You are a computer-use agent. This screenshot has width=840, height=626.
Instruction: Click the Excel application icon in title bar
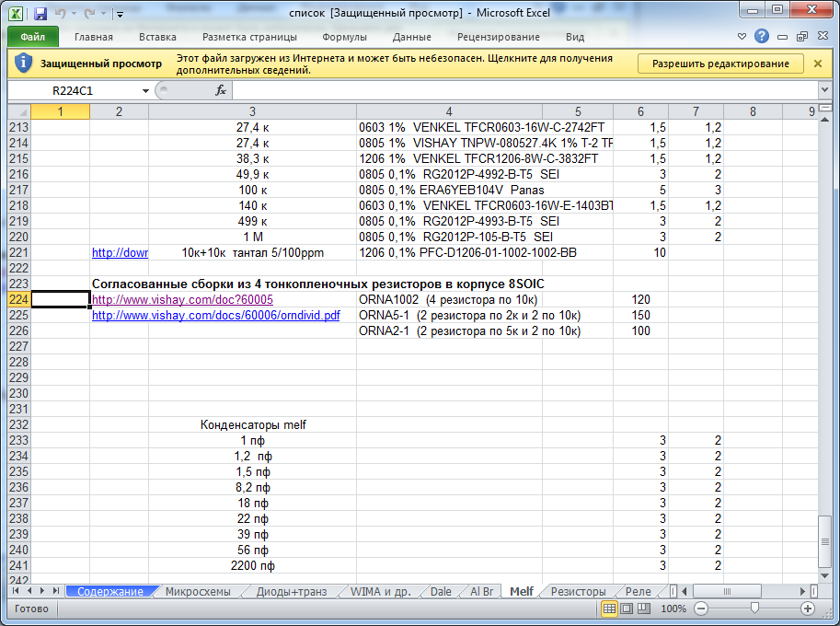coord(16,14)
